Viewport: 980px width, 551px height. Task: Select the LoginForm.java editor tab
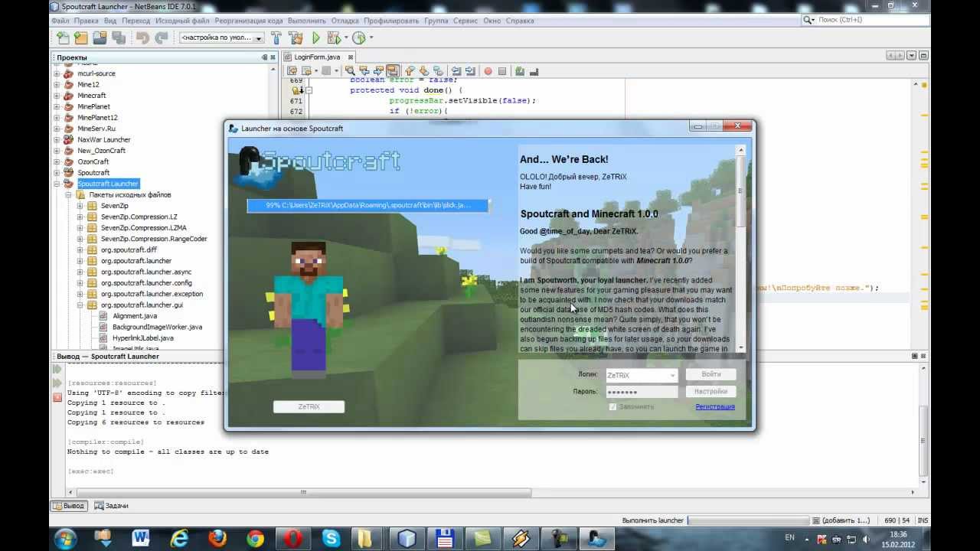pyautogui.click(x=317, y=57)
